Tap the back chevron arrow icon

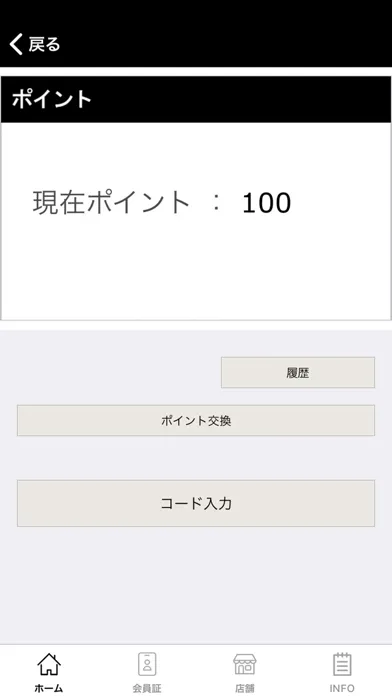pos(16,44)
